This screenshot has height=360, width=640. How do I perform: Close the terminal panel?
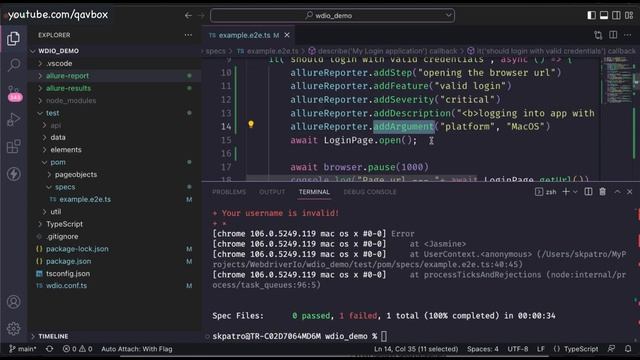tap(630, 191)
